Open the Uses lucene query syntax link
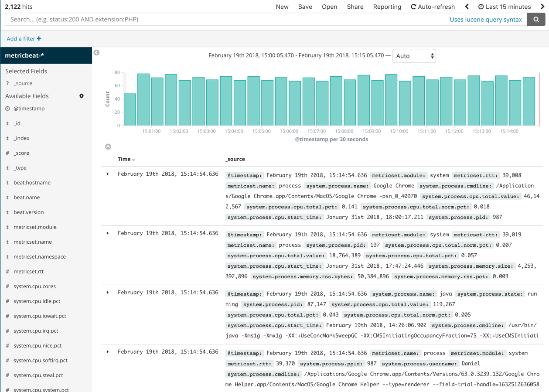The height and width of the screenshot is (392, 549). pyautogui.click(x=486, y=19)
